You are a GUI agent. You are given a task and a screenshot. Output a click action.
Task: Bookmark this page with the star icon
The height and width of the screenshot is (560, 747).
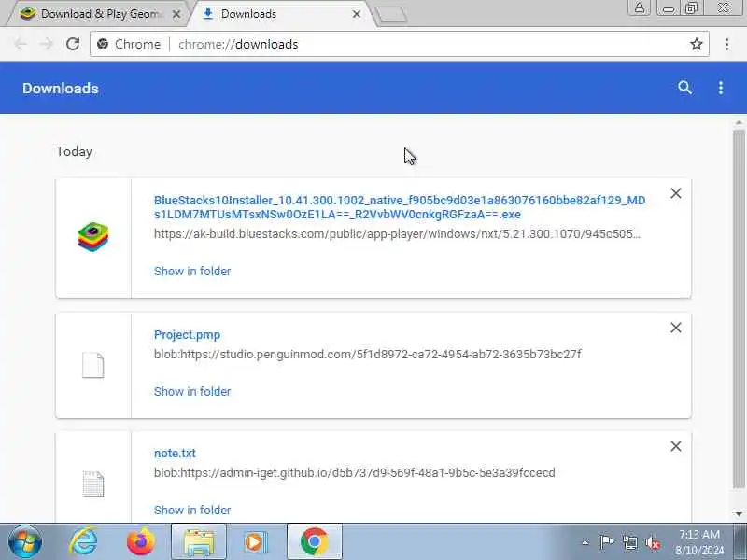[696, 44]
